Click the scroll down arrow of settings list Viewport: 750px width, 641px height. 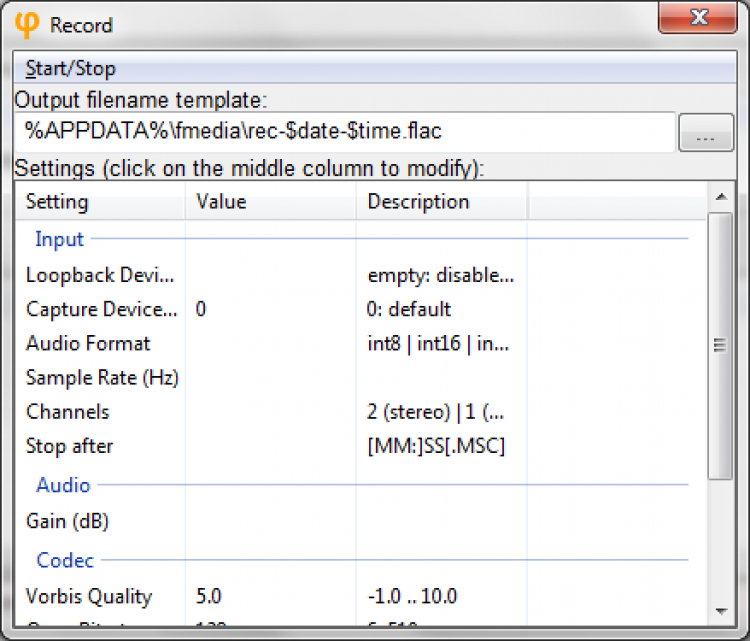point(719,609)
